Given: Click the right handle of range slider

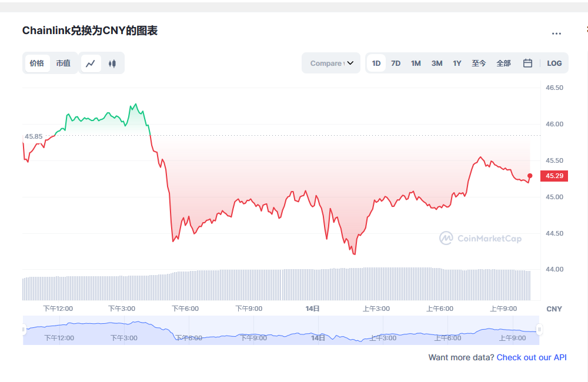Looking at the screenshot, I should point(539,330).
